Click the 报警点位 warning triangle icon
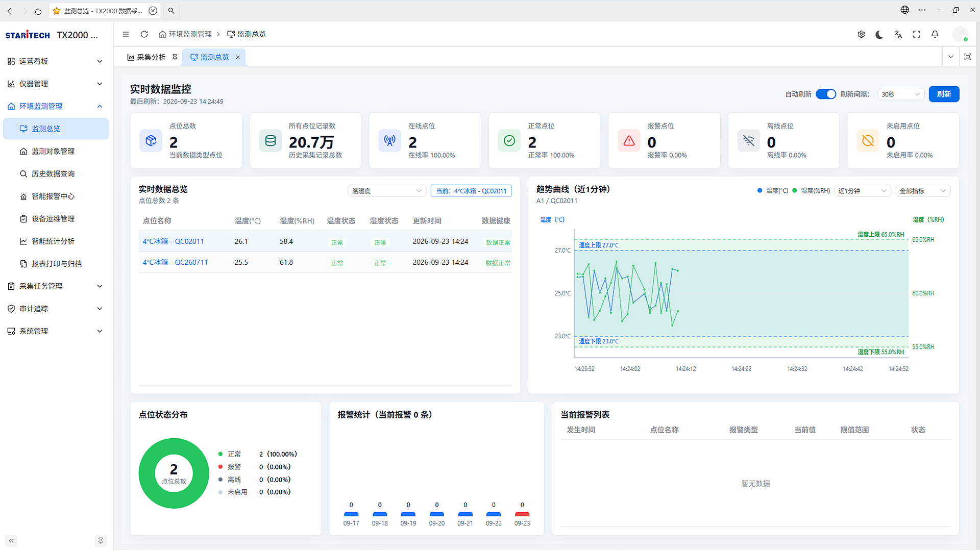Screen dimensions: 980x551 [x=629, y=141]
